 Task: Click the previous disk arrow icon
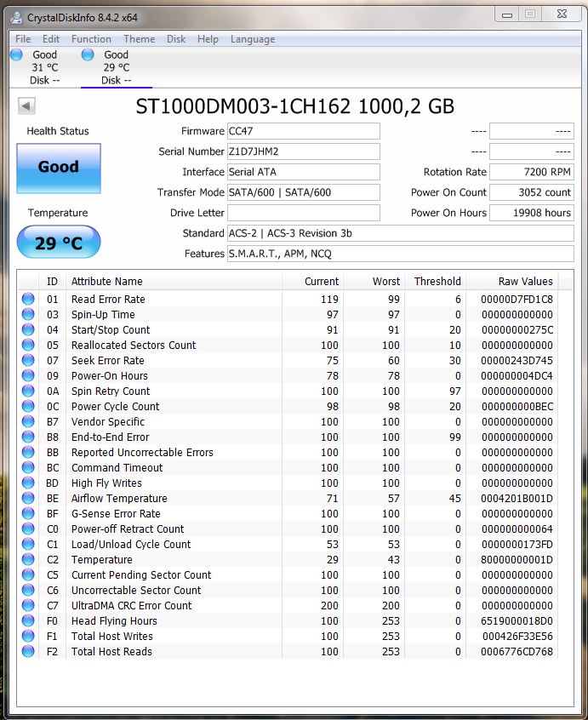coord(26,106)
